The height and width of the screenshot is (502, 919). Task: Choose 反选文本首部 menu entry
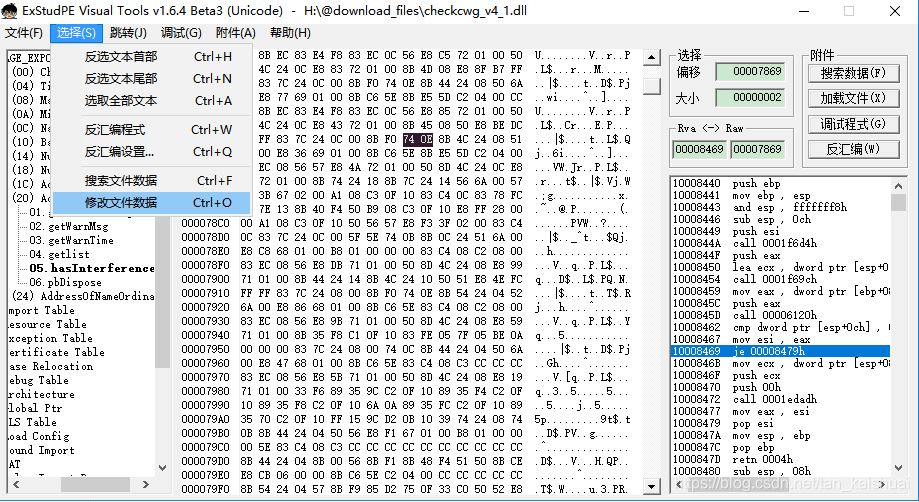(x=152, y=57)
